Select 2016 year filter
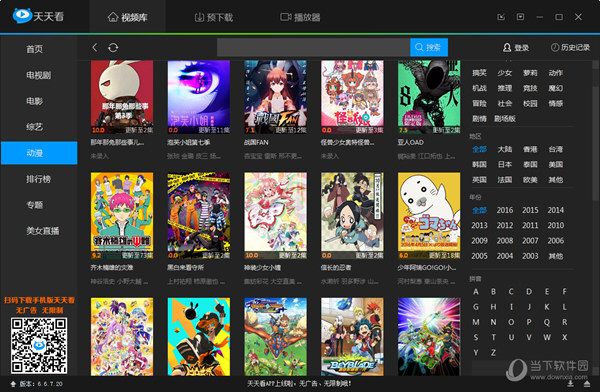This screenshot has width=600, height=392. [505, 210]
